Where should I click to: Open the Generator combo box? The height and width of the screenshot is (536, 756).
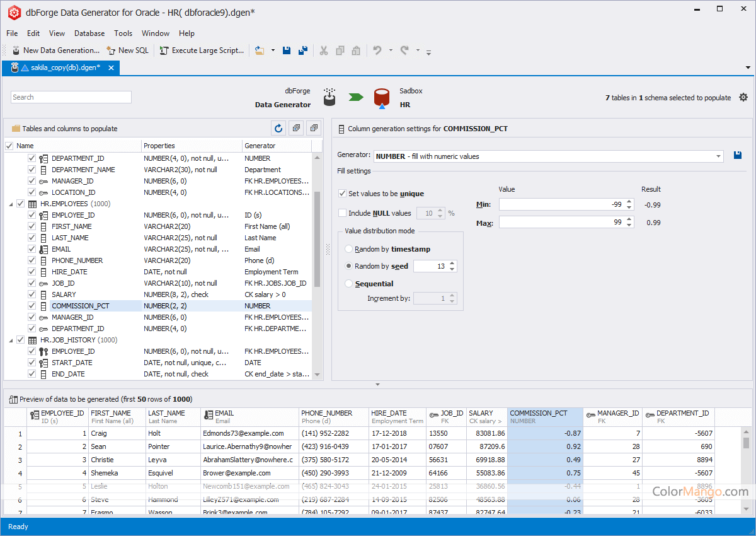coord(549,156)
